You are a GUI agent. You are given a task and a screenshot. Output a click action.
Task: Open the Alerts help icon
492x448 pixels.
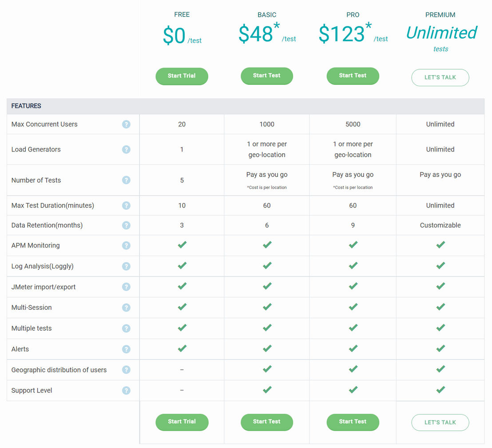126,349
